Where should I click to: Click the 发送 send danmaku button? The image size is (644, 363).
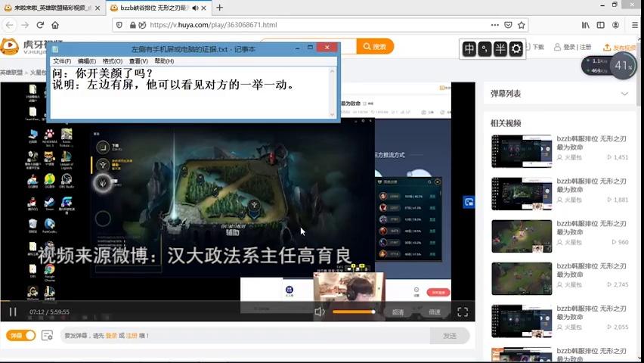[449, 335]
